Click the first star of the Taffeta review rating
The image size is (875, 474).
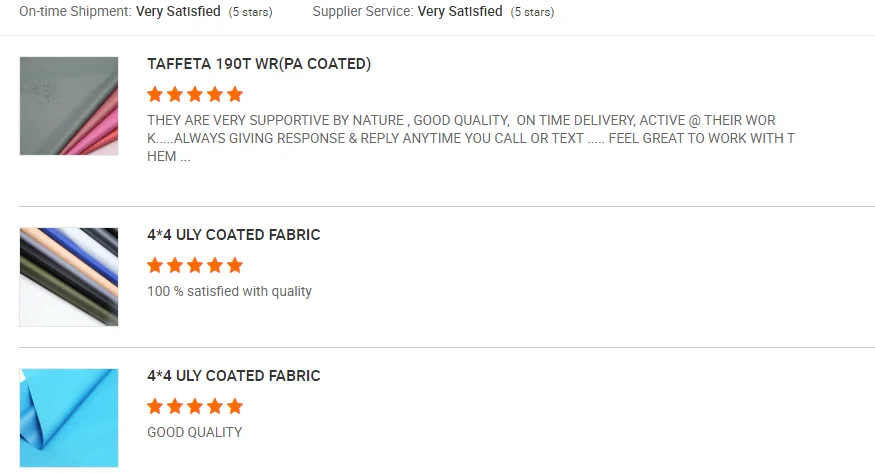tap(155, 95)
